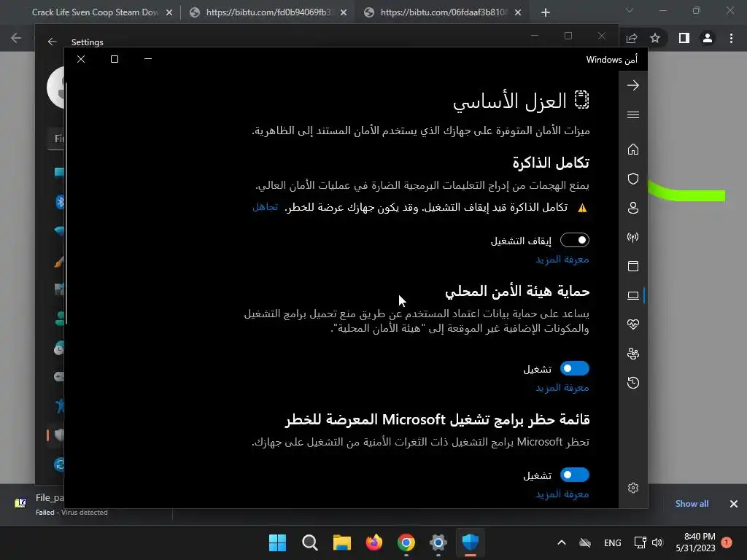Close the bibtu.com/06fdaaf3b810 tab
Screen dimensions: 747x560
[x=518, y=13]
